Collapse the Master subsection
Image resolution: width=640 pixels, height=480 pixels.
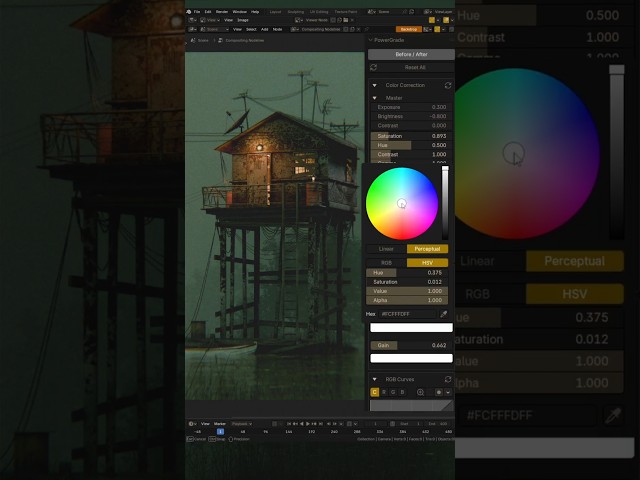(x=375, y=98)
